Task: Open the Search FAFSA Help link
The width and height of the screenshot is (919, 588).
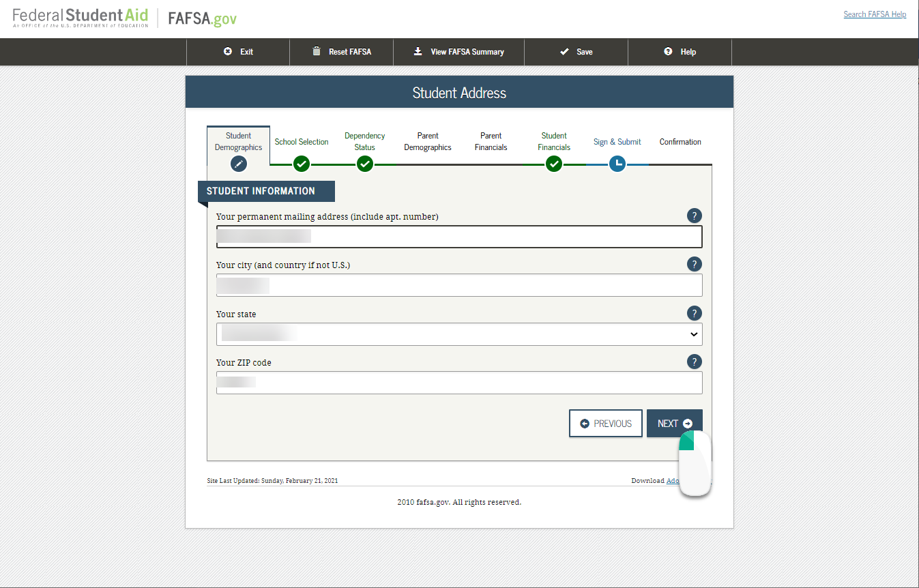Action: 875,14
